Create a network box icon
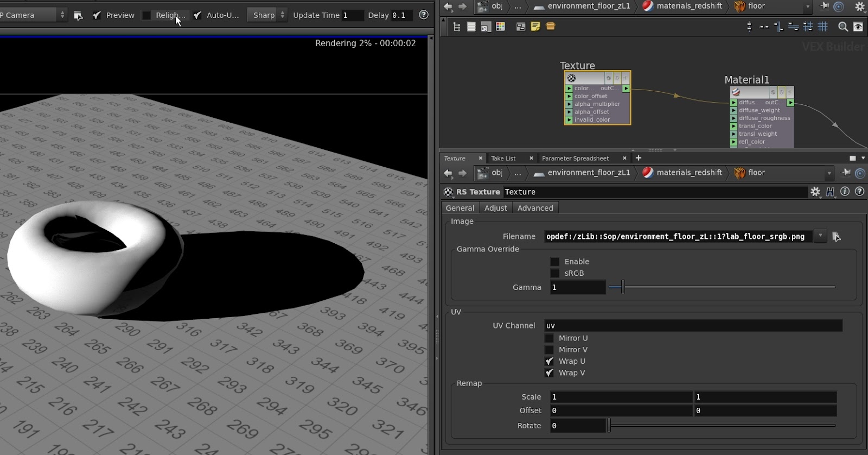 521,27
